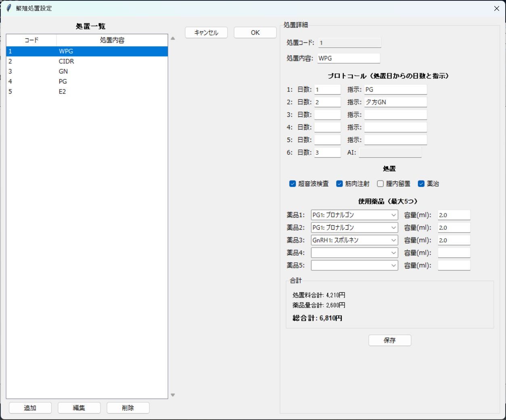506x420 pixels.
Task: Focus protocol 1 指示 field containing PG
Action: pyautogui.click(x=395, y=89)
